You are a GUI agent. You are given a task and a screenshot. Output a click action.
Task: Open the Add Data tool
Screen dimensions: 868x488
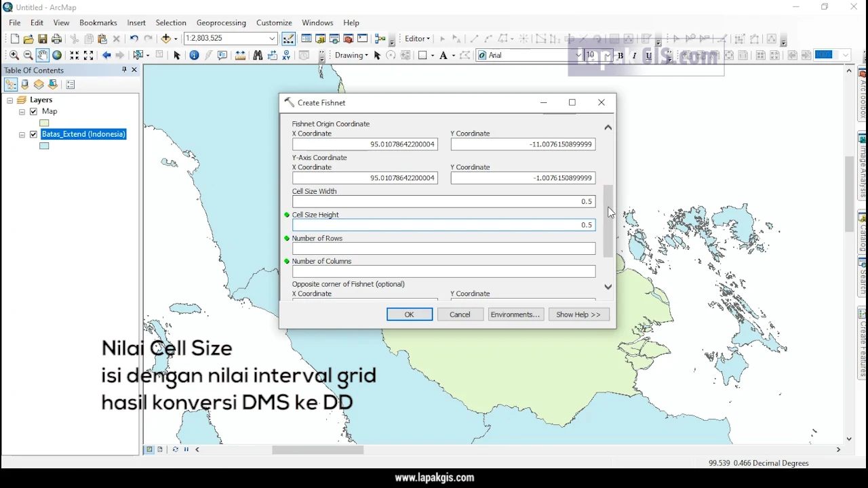point(166,39)
